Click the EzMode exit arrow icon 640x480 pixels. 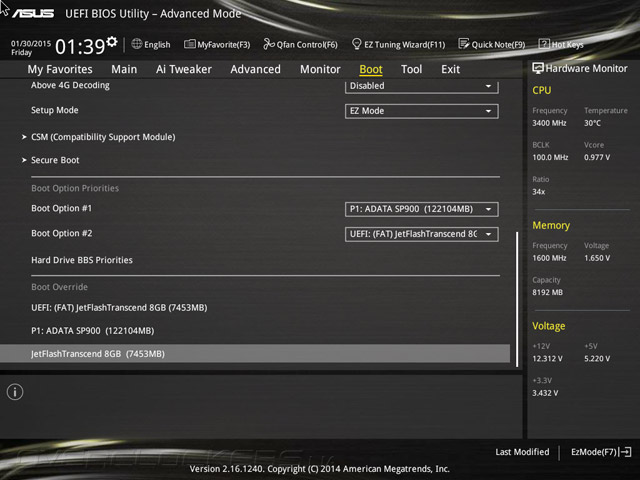coord(625,452)
